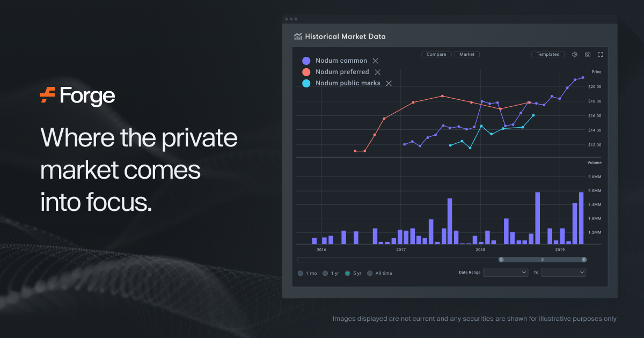The height and width of the screenshot is (338, 644).
Task: Click the left range slider handle
Action: click(x=501, y=260)
